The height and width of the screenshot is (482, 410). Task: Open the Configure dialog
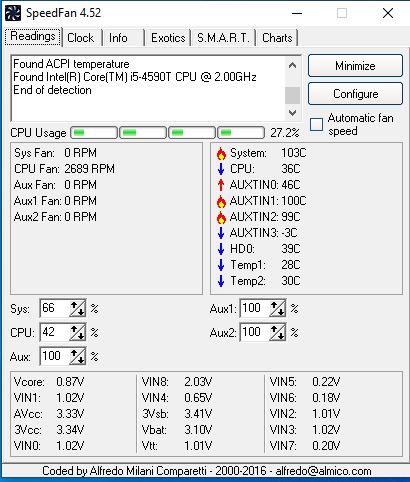pyautogui.click(x=355, y=94)
